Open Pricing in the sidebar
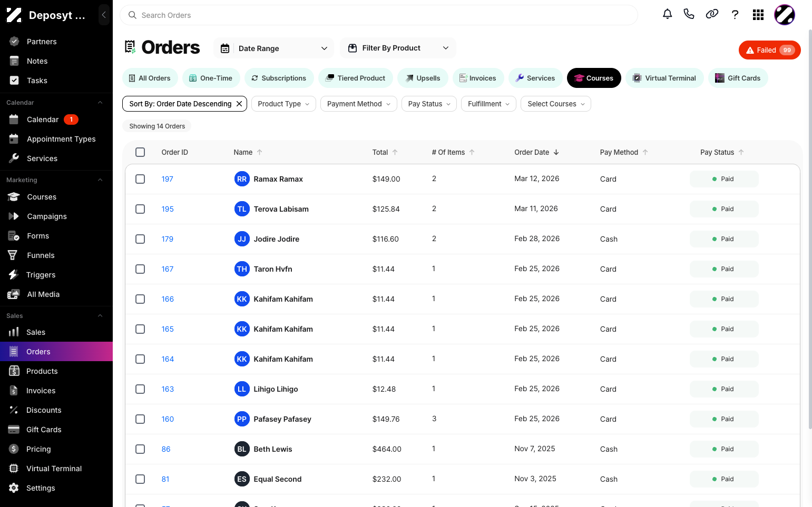 [x=56, y=449]
